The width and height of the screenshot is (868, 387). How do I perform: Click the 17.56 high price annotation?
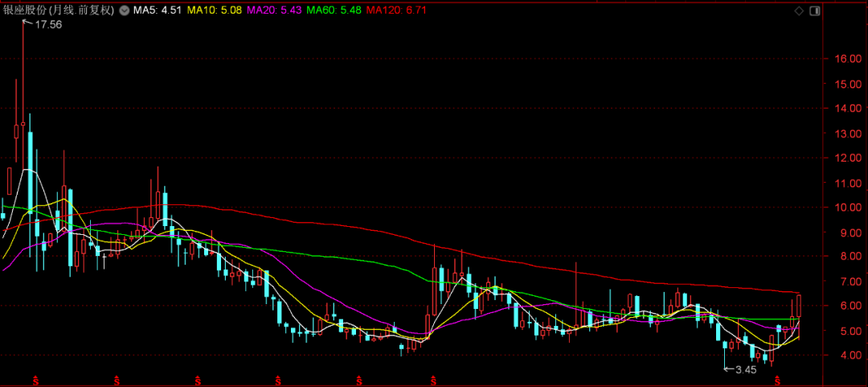coord(48,24)
